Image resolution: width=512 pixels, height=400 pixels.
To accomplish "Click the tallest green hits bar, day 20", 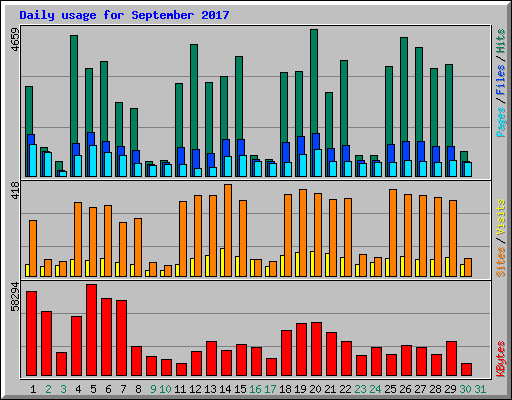I will (x=314, y=81).
